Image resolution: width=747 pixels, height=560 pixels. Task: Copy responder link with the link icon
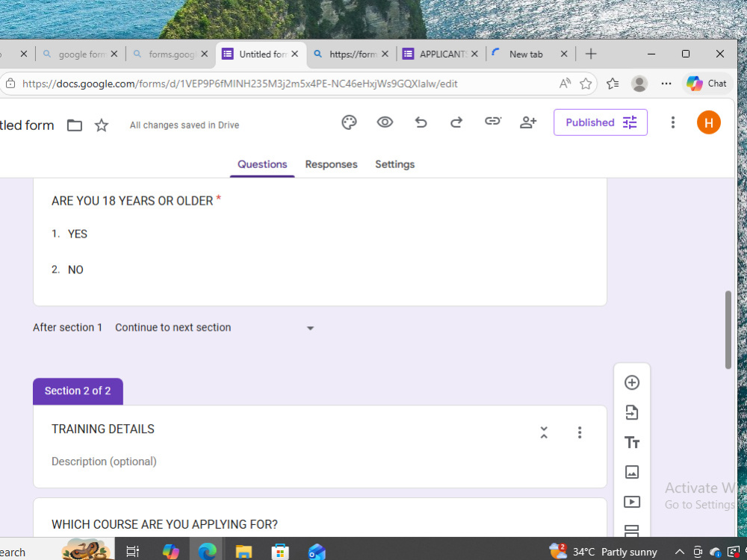click(x=492, y=121)
